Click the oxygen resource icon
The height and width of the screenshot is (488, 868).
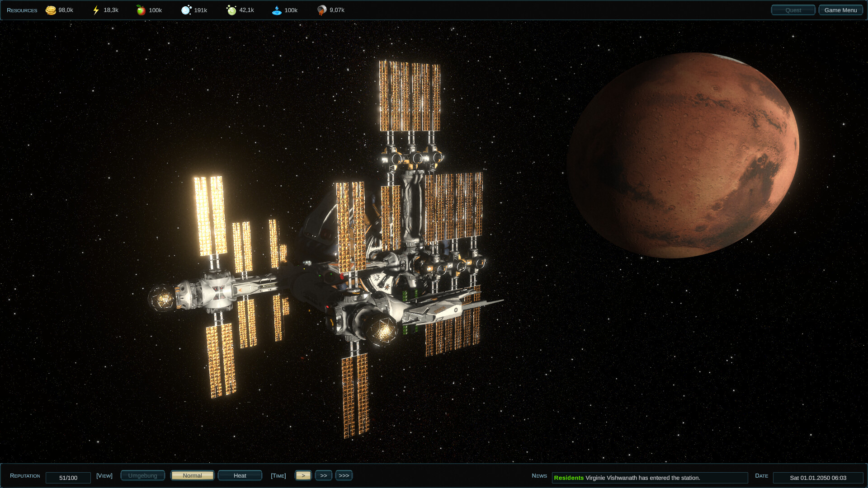point(186,9)
